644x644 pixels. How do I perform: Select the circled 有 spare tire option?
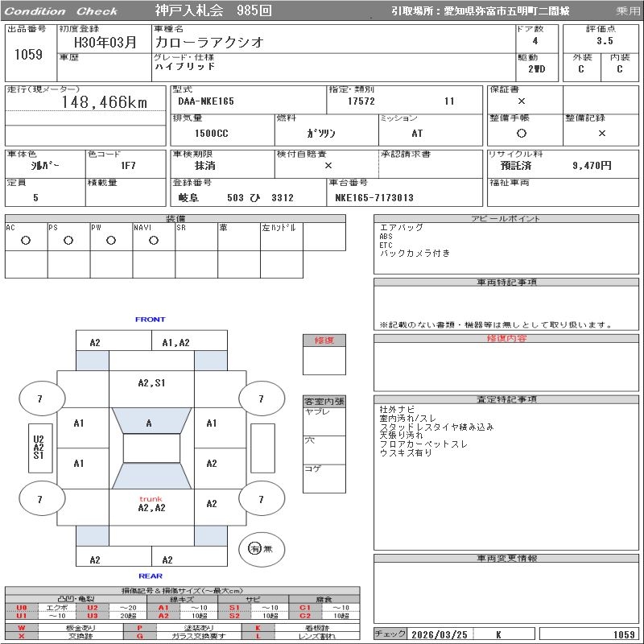click(x=255, y=548)
